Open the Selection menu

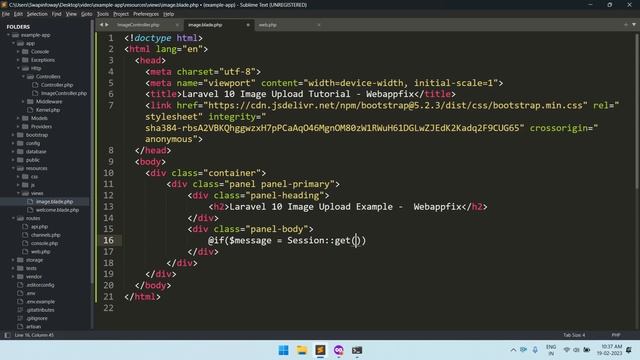point(37,14)
